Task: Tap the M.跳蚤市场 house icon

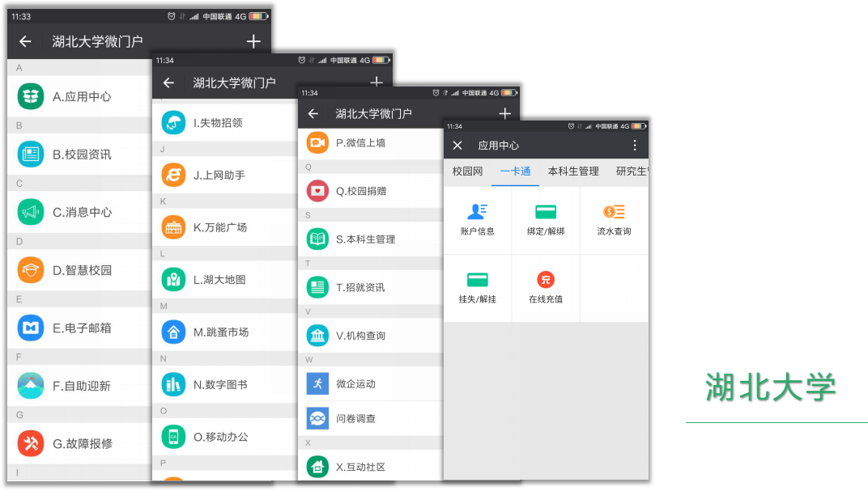Action: pos(173,332)
